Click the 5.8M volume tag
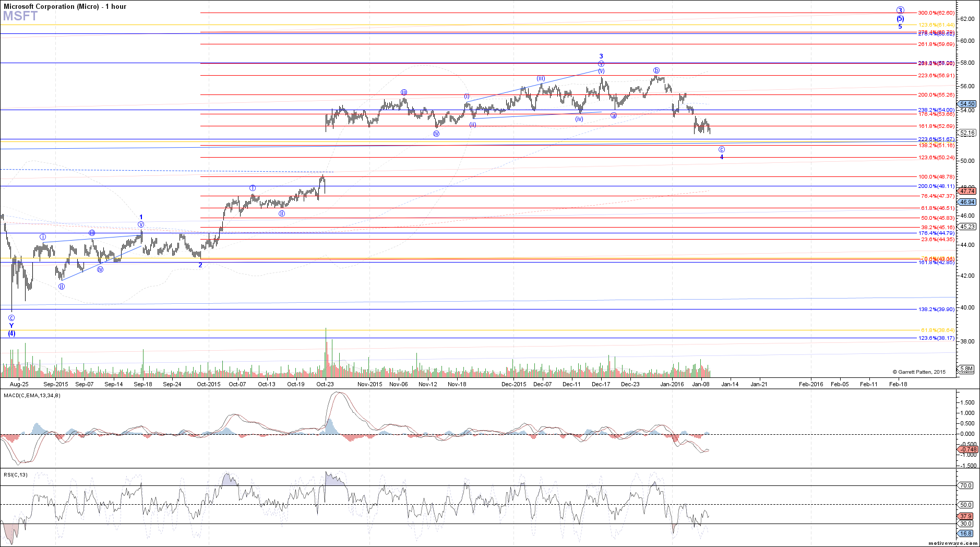980x547 pixels. [966, 368]
